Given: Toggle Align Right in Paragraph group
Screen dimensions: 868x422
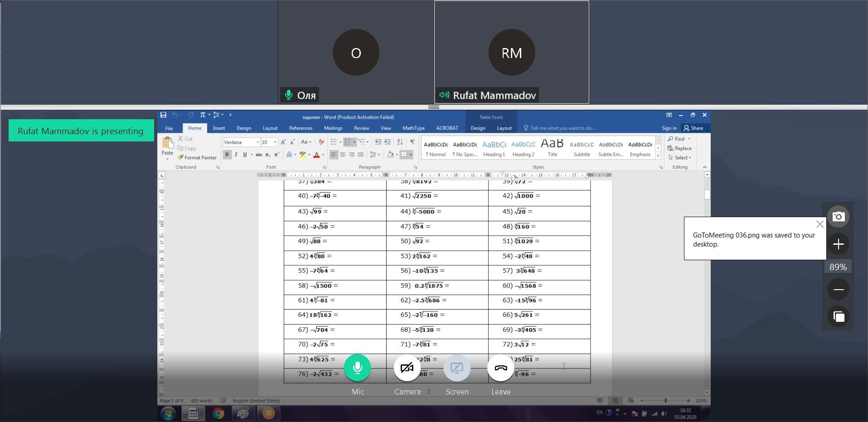Looking at the screenshot, I should 351,155.
